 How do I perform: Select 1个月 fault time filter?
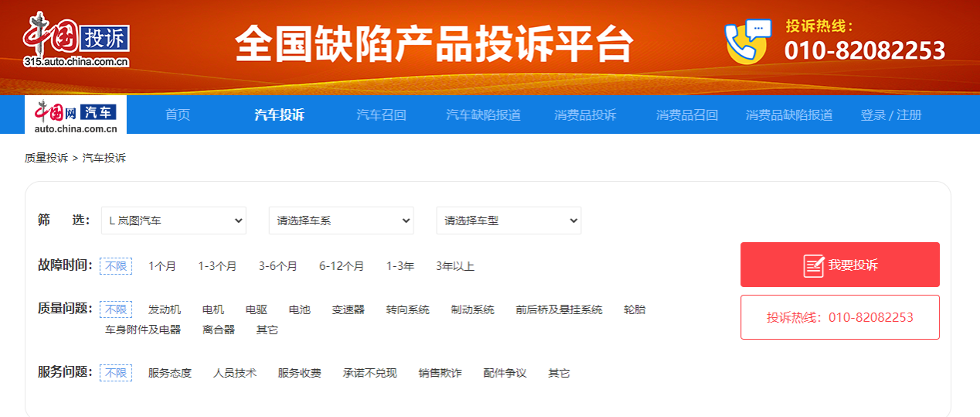point(162,266)
